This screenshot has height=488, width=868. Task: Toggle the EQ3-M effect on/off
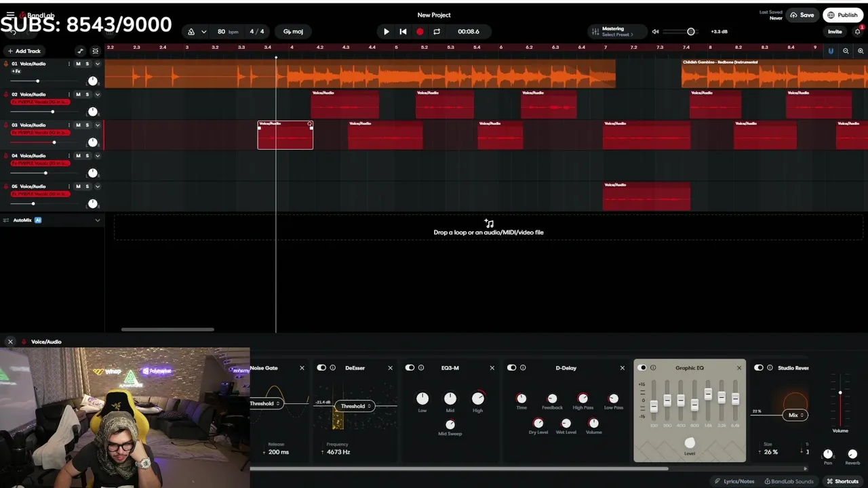pos(410,368)
